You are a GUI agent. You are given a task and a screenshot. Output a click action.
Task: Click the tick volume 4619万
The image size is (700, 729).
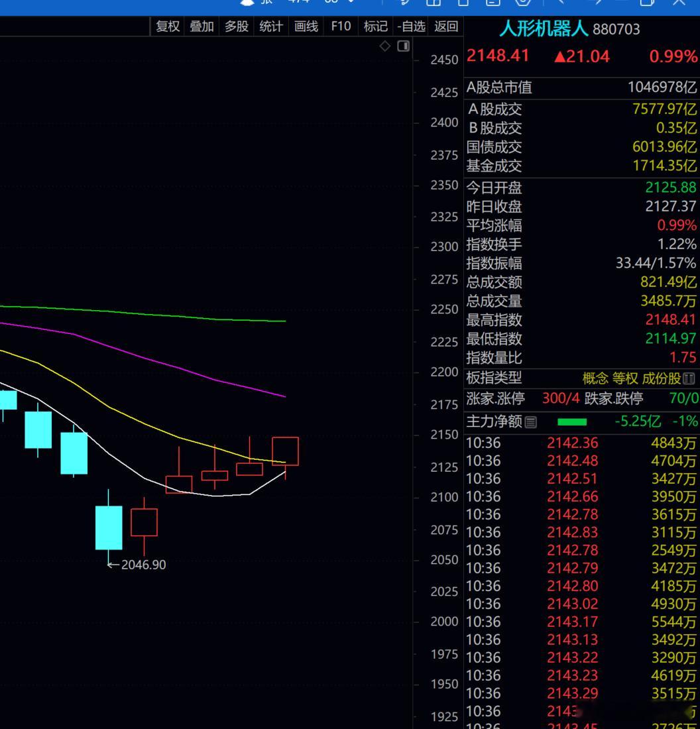(x=674, y=675)
